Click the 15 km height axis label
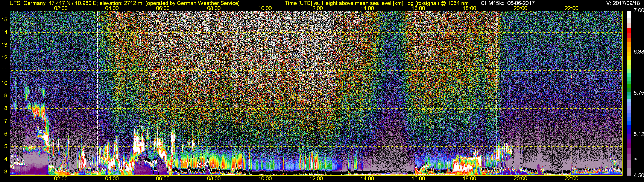Screen dimensions: 644x182 [x=5, y=20]
